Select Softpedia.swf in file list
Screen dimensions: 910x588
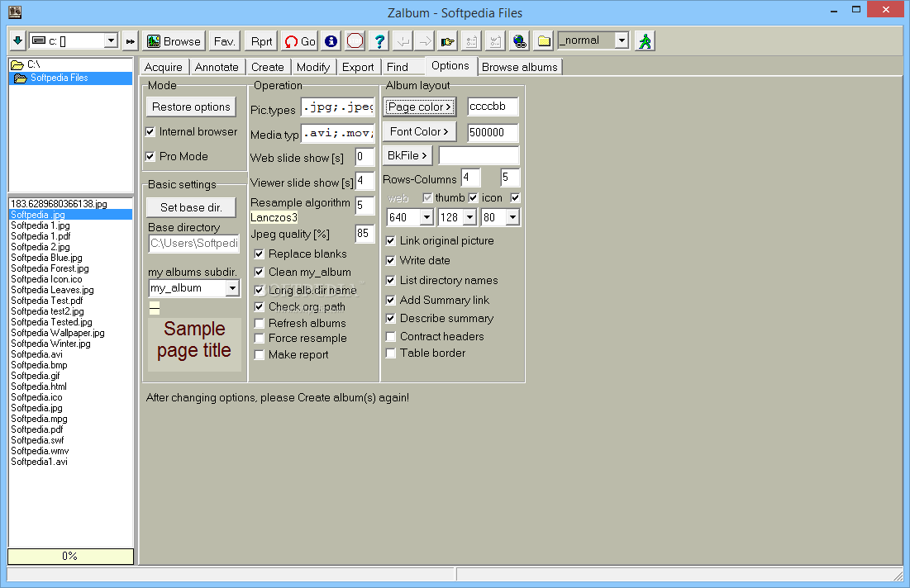[37, 440]
